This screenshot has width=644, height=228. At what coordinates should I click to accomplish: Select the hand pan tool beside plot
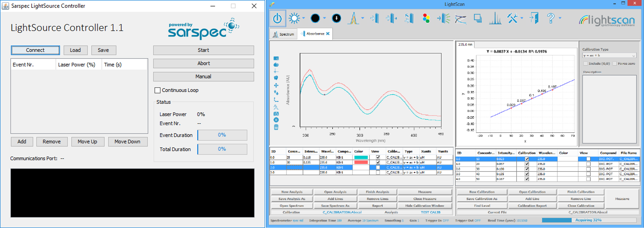tap(276, 65)
